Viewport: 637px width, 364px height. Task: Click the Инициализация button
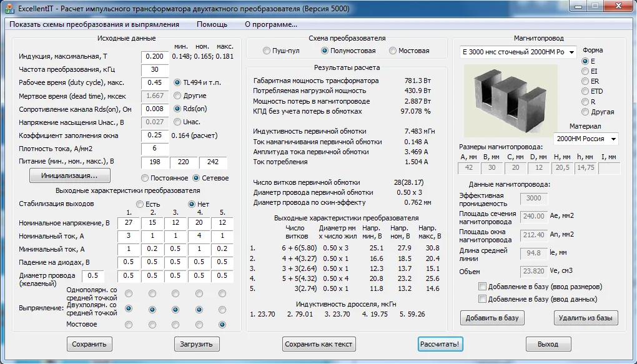pos(70,175)
